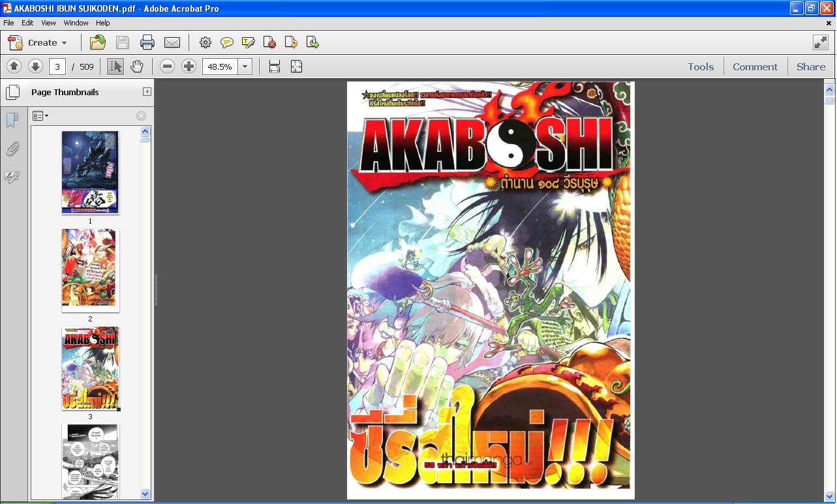Screen dimensions: 837x504
Task: Click the Save disk icon
Action: click(122, 43)
